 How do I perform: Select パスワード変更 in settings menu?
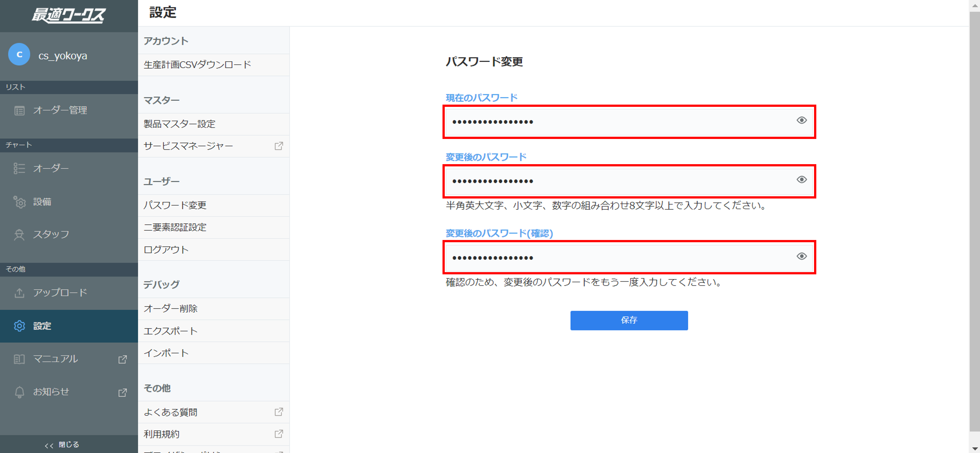(x=213, y=206)
